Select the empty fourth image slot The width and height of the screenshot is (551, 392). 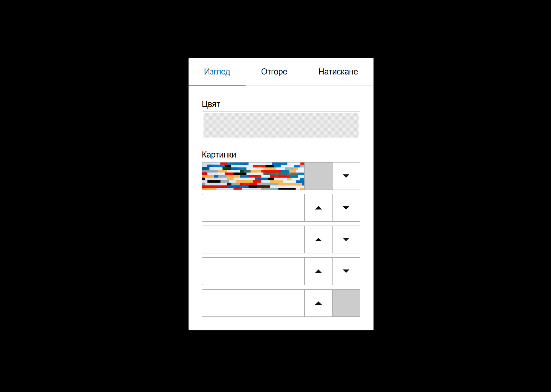[253, 271]
